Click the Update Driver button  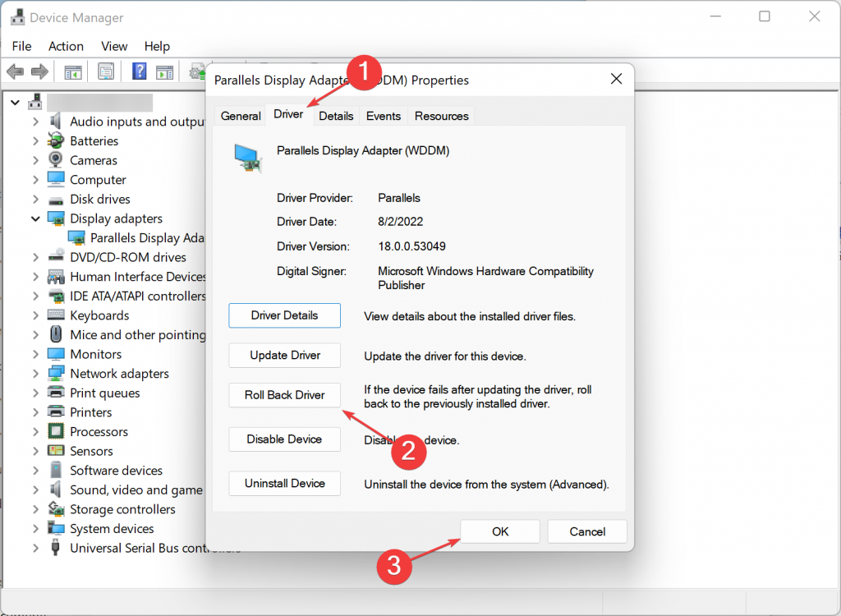click(x=285, y=355)
